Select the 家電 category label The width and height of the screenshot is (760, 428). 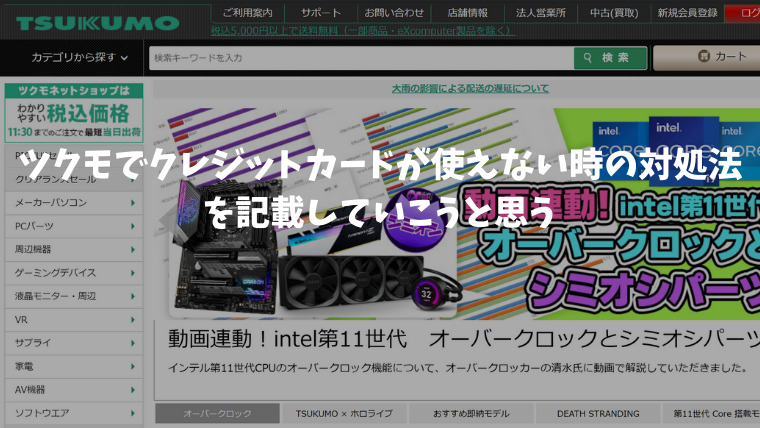(24, 366)
